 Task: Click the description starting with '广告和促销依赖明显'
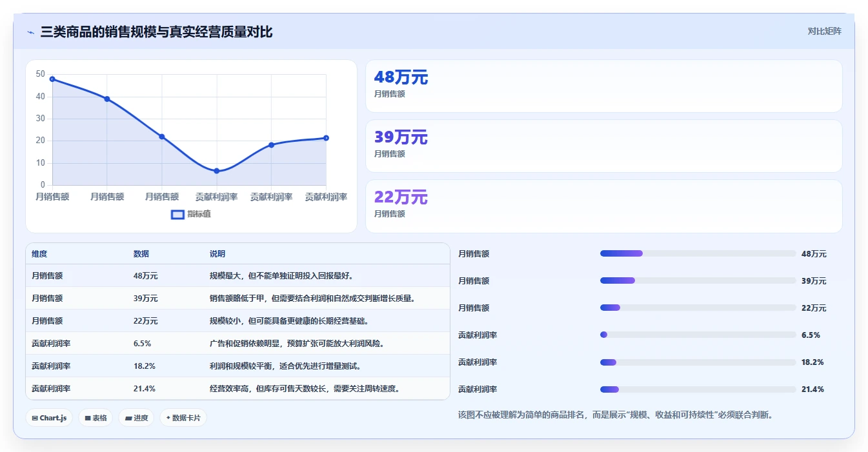[x=298, y=344]
